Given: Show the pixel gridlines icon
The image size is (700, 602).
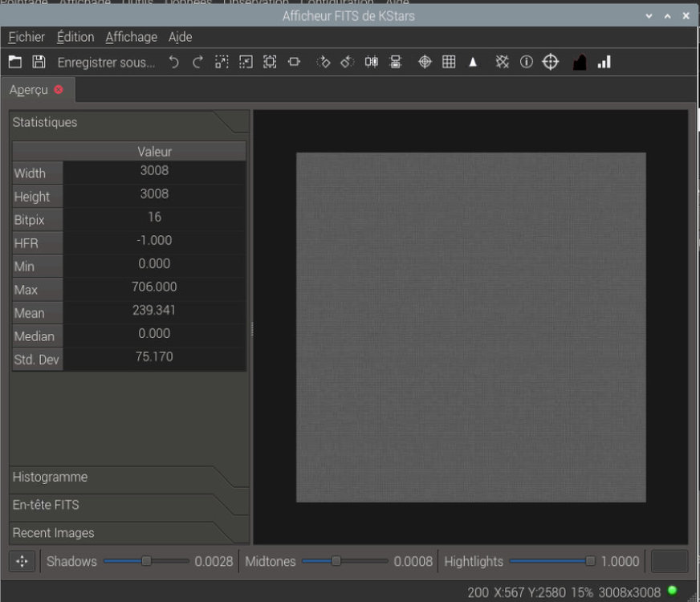Looking at the screenshot, I should coord(449,62).
